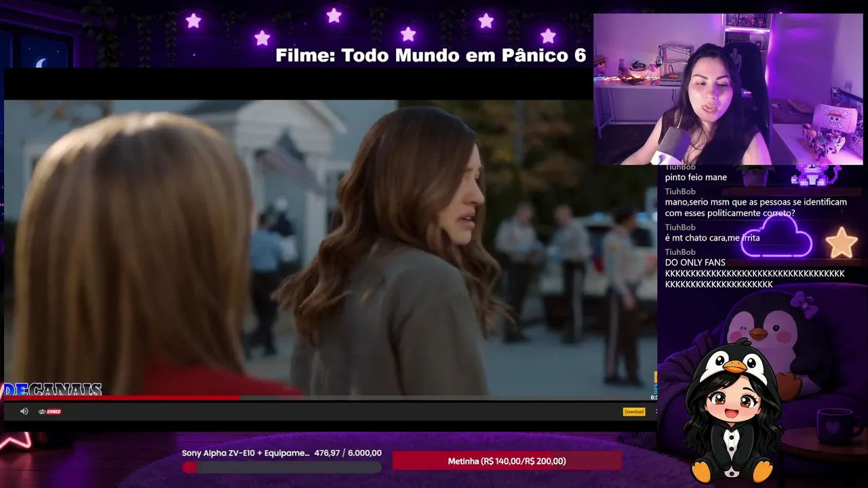868x488 pixels.
Task: Click username TiuhBob above "mano,serio msm"
Action: click(x=680, y=192)
